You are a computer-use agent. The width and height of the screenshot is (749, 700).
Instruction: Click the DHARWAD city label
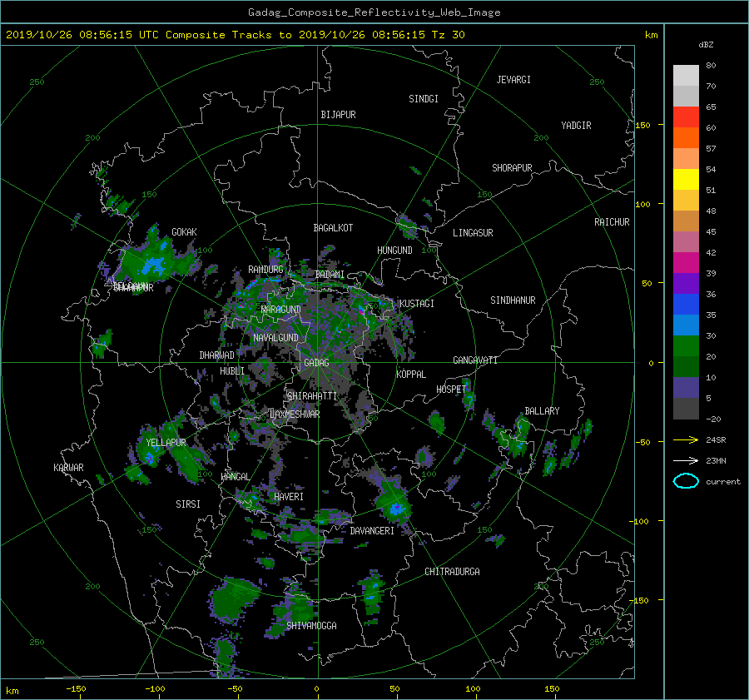[217, 355]
